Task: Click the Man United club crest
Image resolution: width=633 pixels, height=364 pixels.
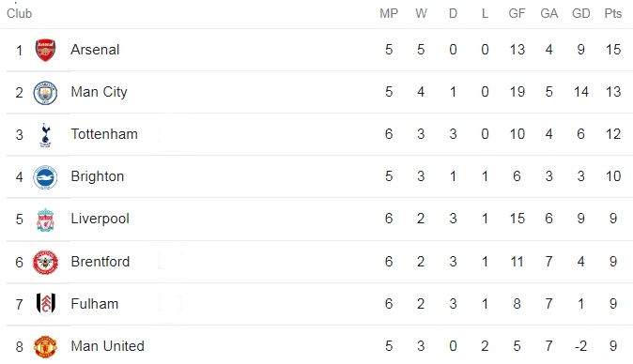Action: 45,347
